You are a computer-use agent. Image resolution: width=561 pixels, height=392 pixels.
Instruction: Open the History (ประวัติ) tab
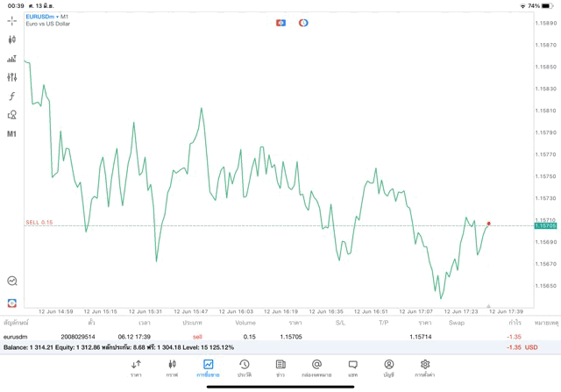tap(245, 367)
